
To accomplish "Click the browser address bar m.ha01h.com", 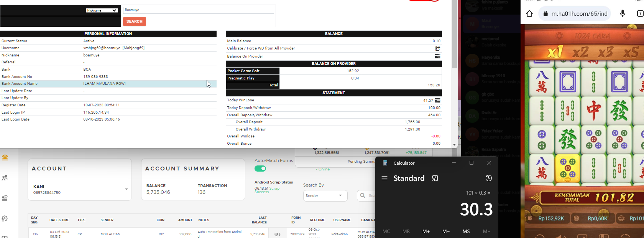I will coord(575,14).
